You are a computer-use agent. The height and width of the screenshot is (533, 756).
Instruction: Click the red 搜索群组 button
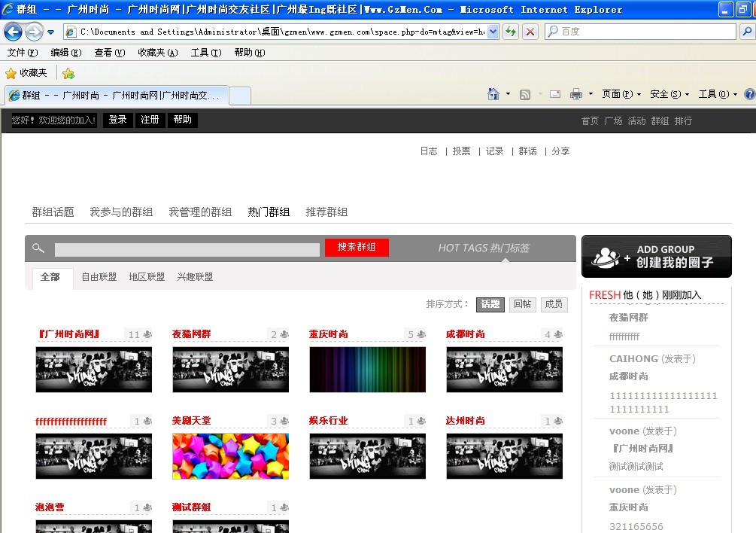click(x=357, y=248)
